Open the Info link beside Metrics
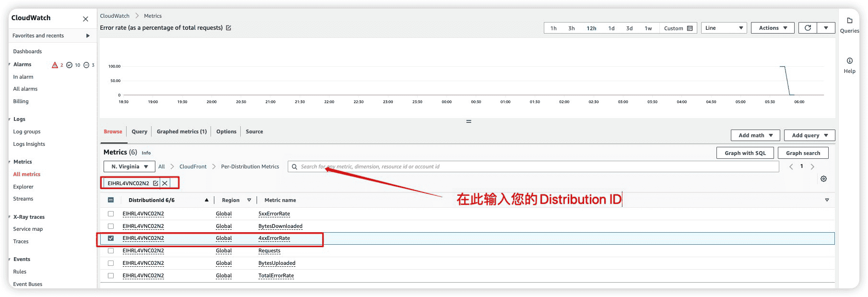 (x=146, y=153)
